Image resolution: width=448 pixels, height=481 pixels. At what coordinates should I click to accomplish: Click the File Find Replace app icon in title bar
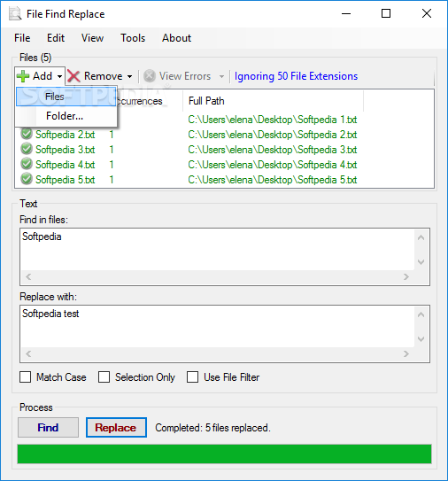[15, 14]
